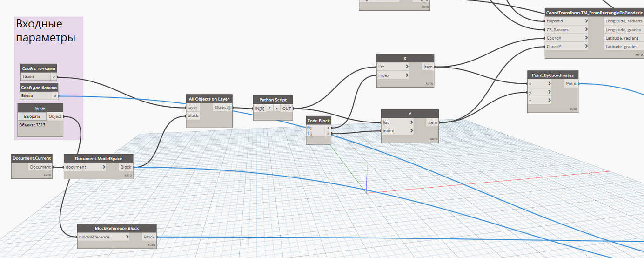Click the Document.Current node header

click(x=32, y=158)
